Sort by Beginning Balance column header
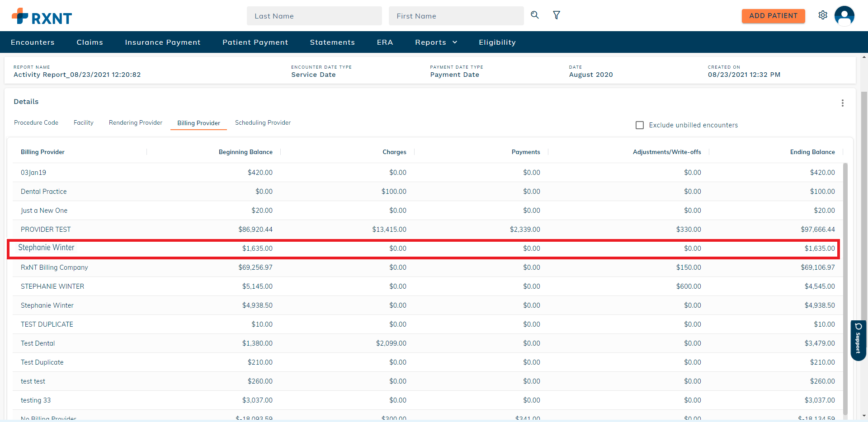This screenshot has height=422, width=868. pos(245,152)
